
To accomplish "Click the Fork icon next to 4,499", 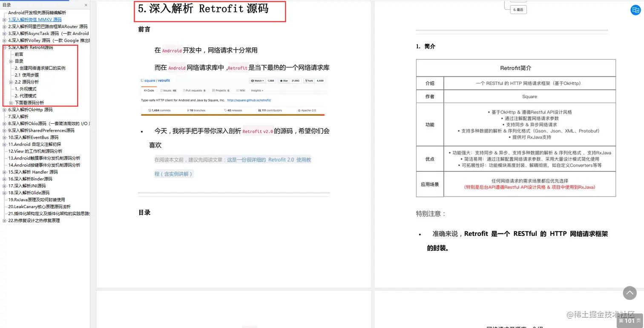I will pos(306,81).
